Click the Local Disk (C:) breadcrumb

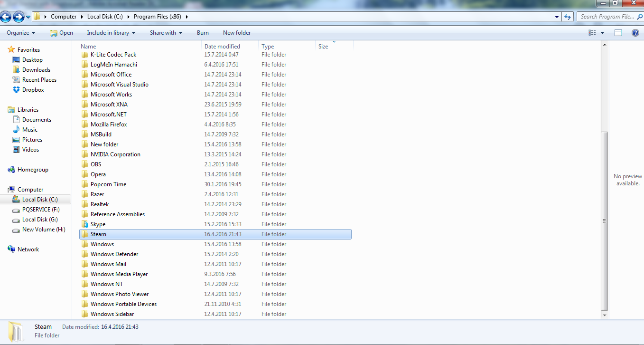(105, 17)
